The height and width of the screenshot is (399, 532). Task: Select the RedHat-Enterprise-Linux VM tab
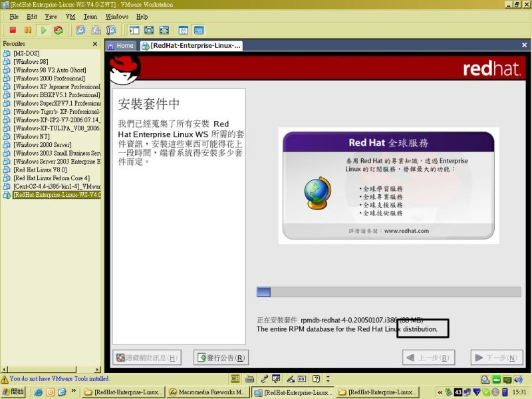192,45
